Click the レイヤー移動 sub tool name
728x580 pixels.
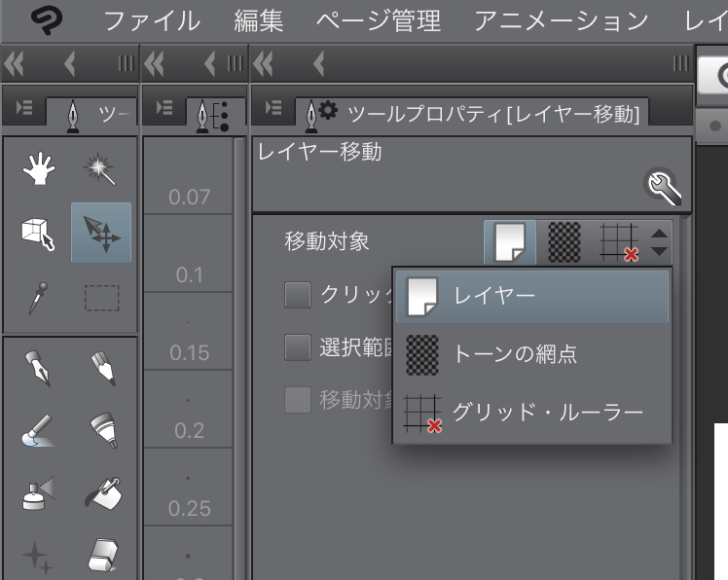point(319,153)
